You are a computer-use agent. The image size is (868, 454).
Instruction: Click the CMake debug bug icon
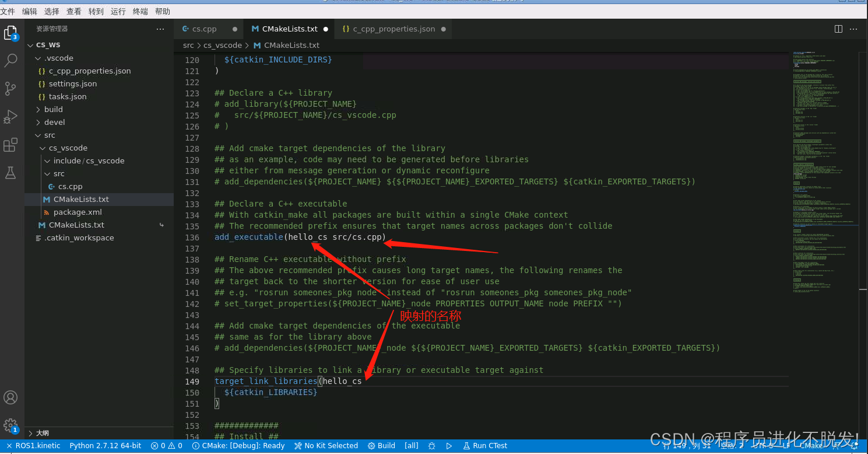pyautogui.click(x=431, y=446)
